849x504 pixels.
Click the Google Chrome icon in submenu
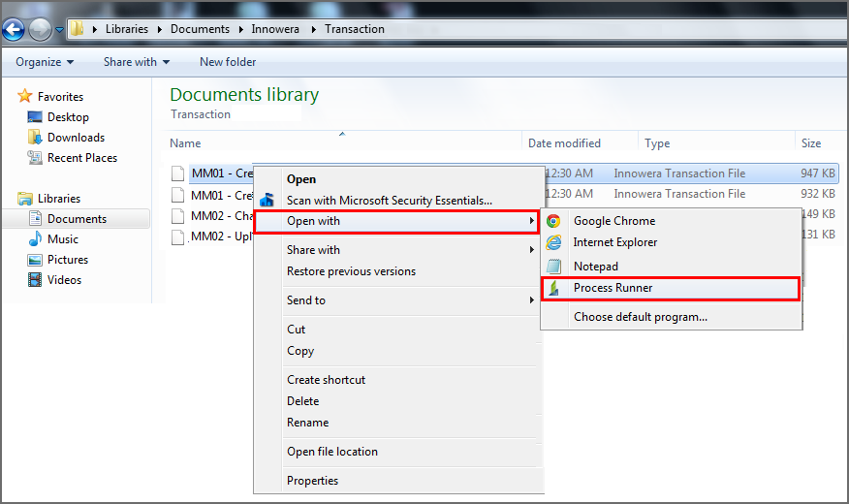coord(554,221)
